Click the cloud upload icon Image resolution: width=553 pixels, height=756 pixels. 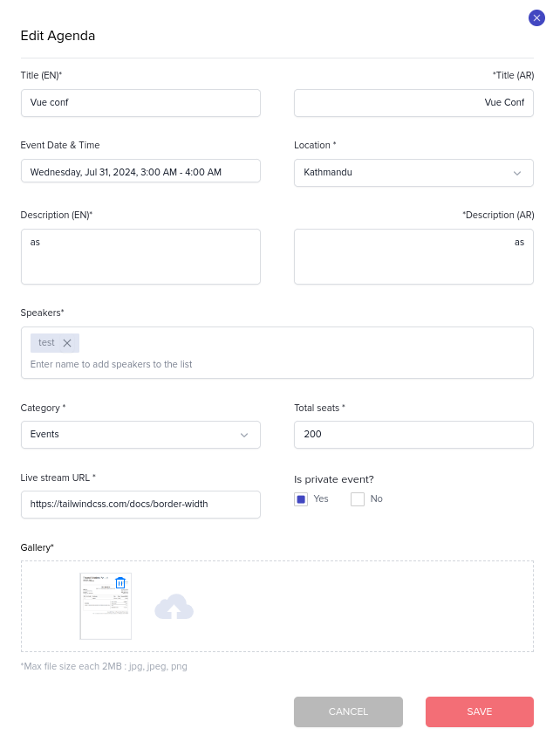[174, 607]
